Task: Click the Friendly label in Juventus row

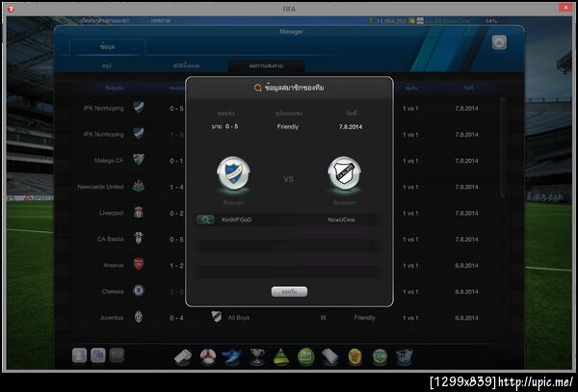Action: [364, 318]
